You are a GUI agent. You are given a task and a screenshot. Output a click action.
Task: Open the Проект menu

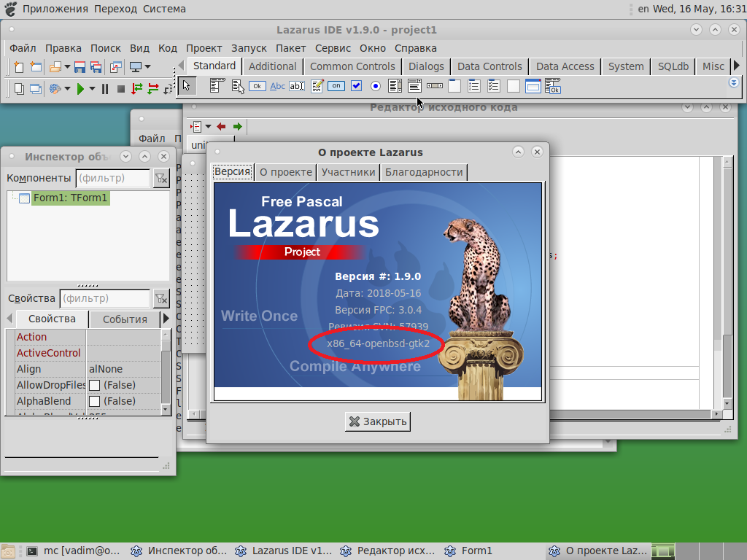point(204,48)
